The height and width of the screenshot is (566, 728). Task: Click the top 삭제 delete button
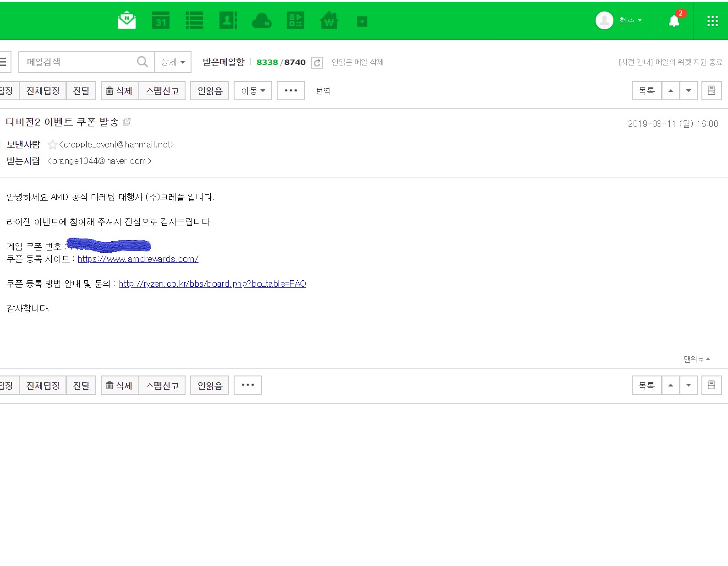(x=119, y=91)
